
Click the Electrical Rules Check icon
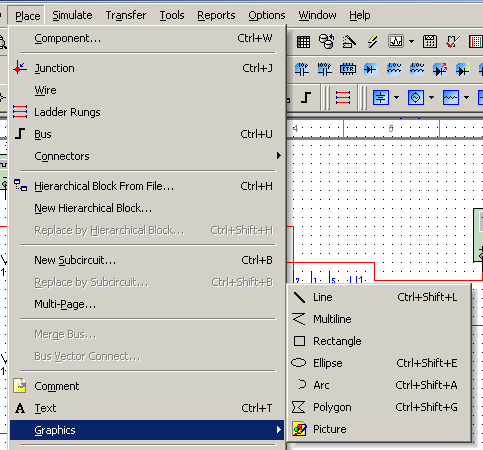[x=453, y=42]
